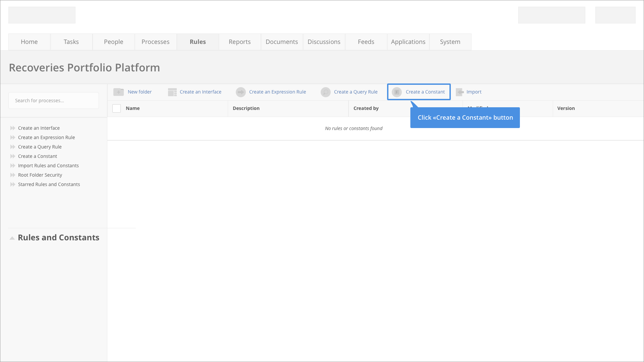Image resolution: width=644 pixels, height=362 pixels.
Task: Click the Create a Query Rule magnifier icon
Action: click(325, 92)
